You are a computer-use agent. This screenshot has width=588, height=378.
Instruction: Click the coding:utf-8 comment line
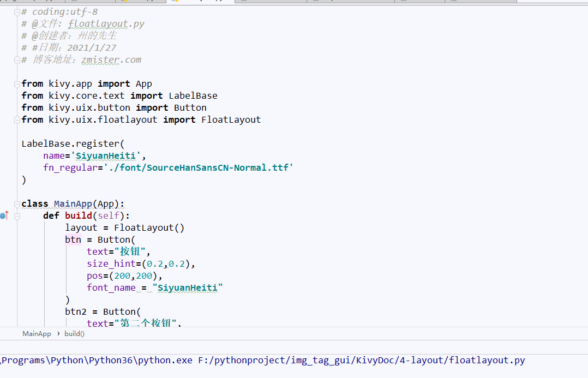point(59,11)
